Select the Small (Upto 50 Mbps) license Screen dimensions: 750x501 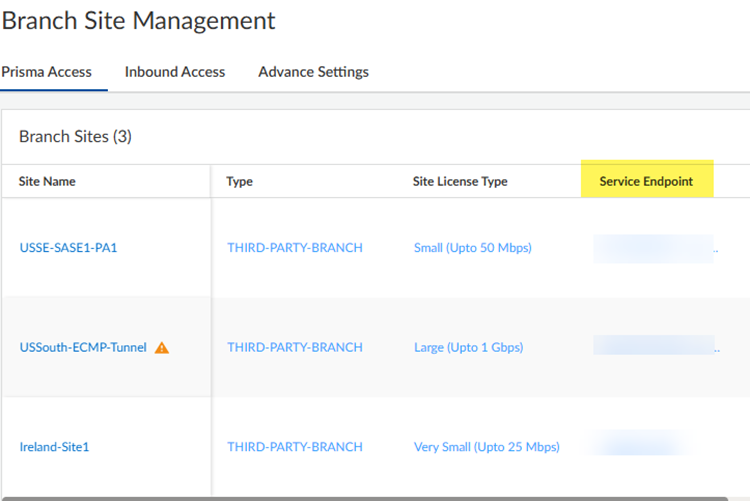tap(472, 248)
